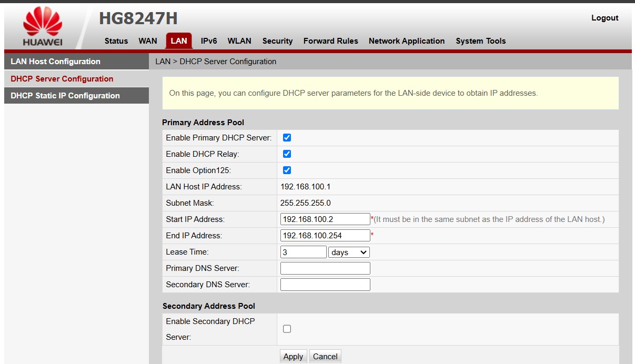
Task: Uncheck Enable Primary DHCP Server checkbox
Action: pyautogui.click(x=287, y=138)
